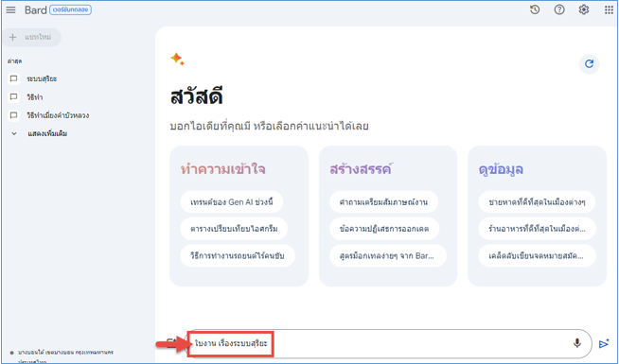This screenshot has width=619, height=364.
Task: Open the settings gear icon
Action: 583,9
